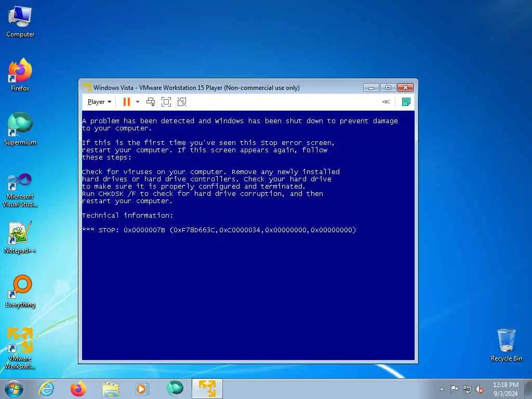Launch Firefox from the taskbar
Image resolution: width=532 pixels, height=399 pixels.
pyautogui.click(x=78, y=389)
